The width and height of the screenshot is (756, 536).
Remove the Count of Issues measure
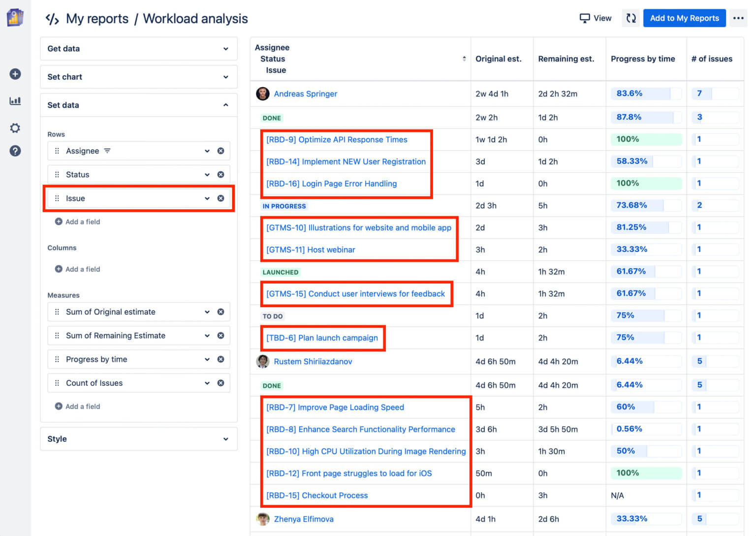point(220,383)
